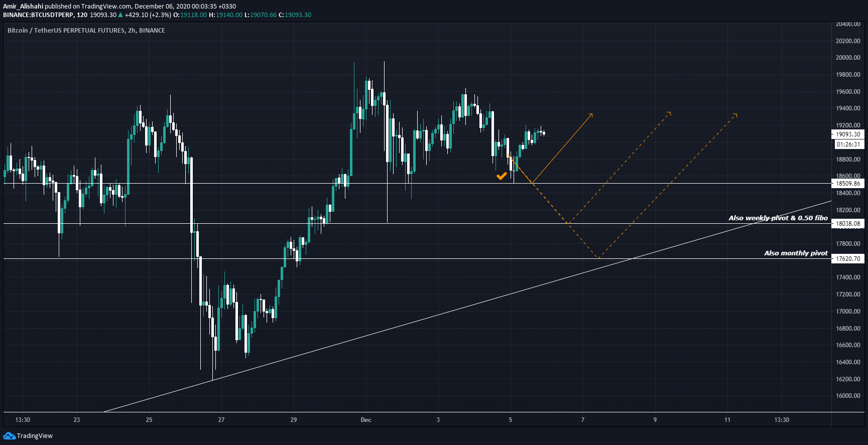Click the price change +429.10 (+2.3%) text
Viewport: 868px width, 445px height.
coord(148,15)
